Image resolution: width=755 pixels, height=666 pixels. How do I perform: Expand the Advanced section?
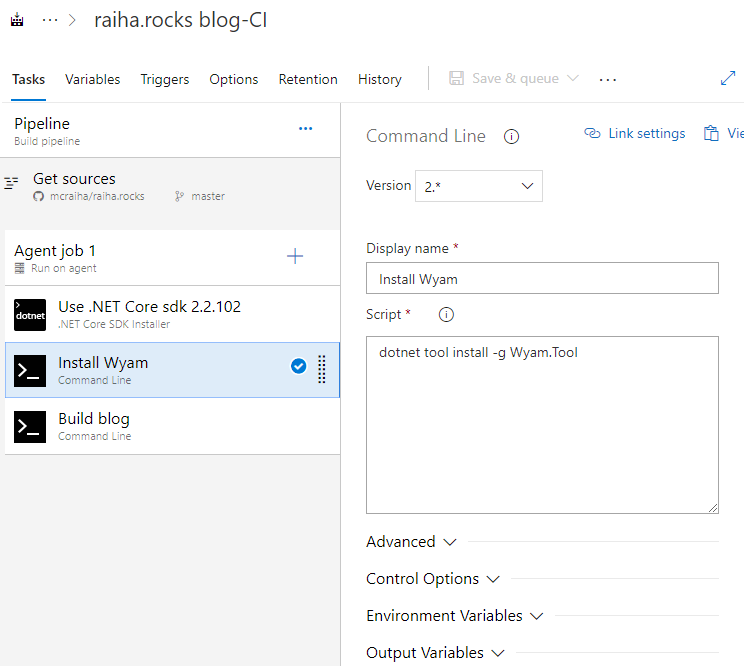click(411, 542)
